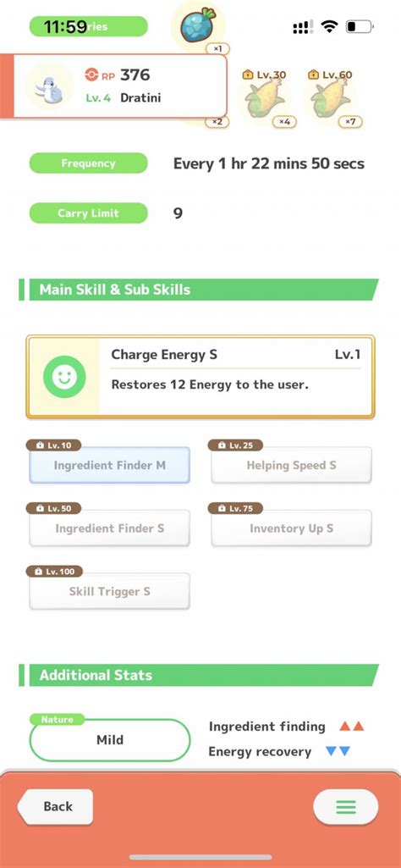
Task: Tap the Wi-Fi status icon
Action: tap(330, 26)
